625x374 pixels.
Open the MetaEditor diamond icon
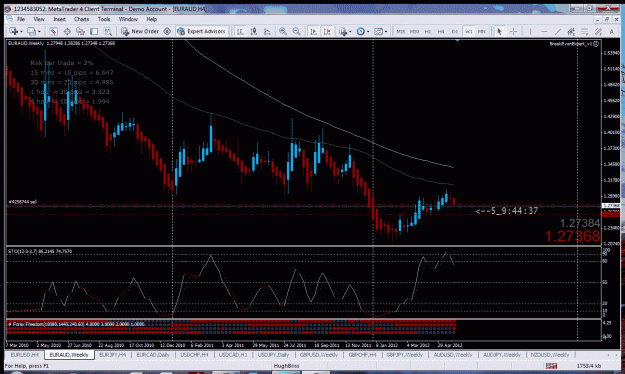[x=167, y=31]
